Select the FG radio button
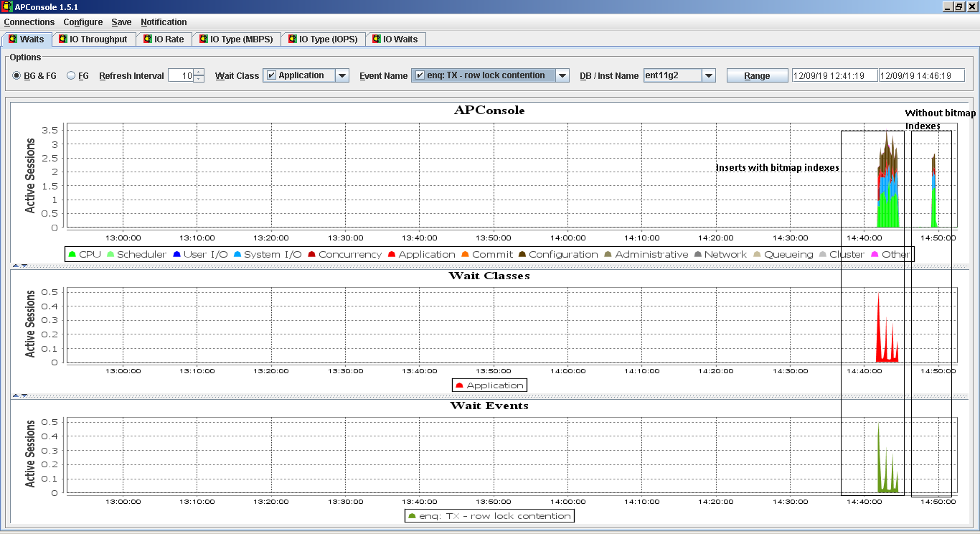This screenshot has height=534, width=980. coord(70,75)
